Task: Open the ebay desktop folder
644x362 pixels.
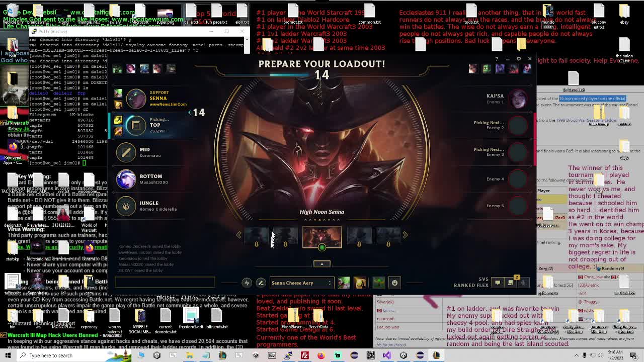Action: coord(624,14)
